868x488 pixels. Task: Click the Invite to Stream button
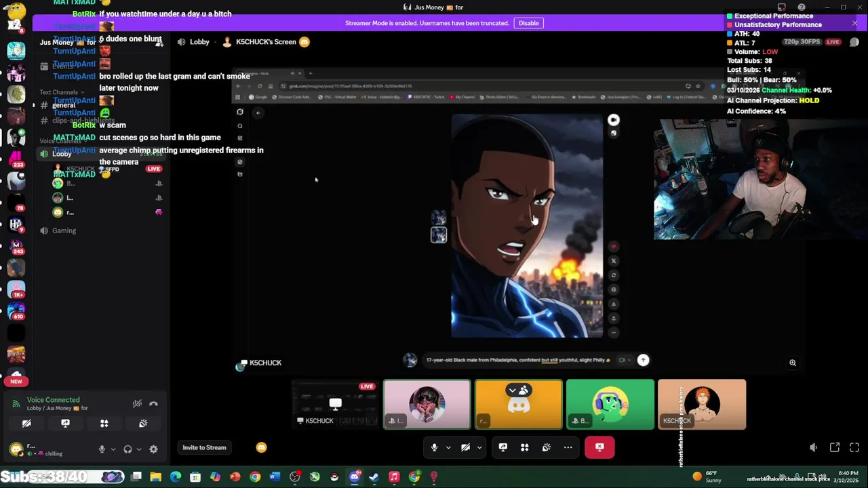tap(204, 447)
